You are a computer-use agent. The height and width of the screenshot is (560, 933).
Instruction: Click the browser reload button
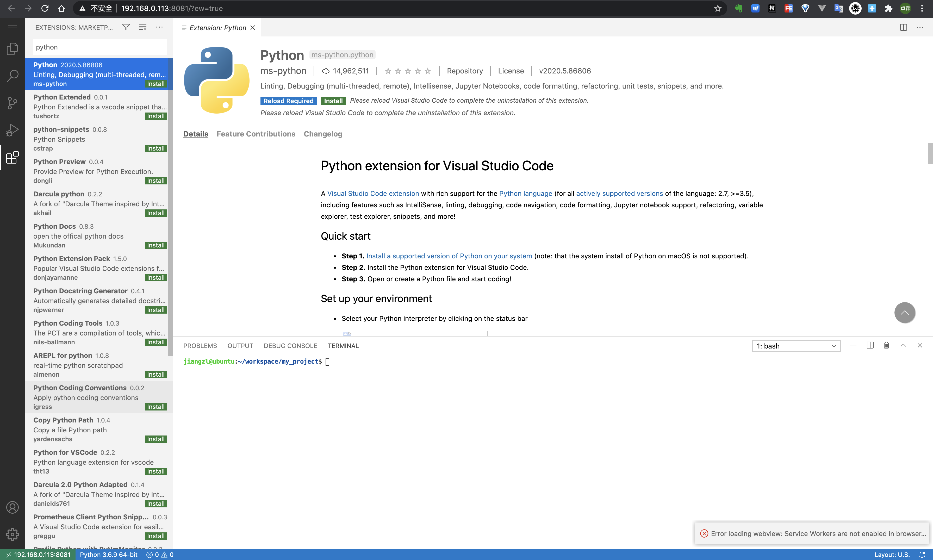pyautogui.click(x=45, y=8)
